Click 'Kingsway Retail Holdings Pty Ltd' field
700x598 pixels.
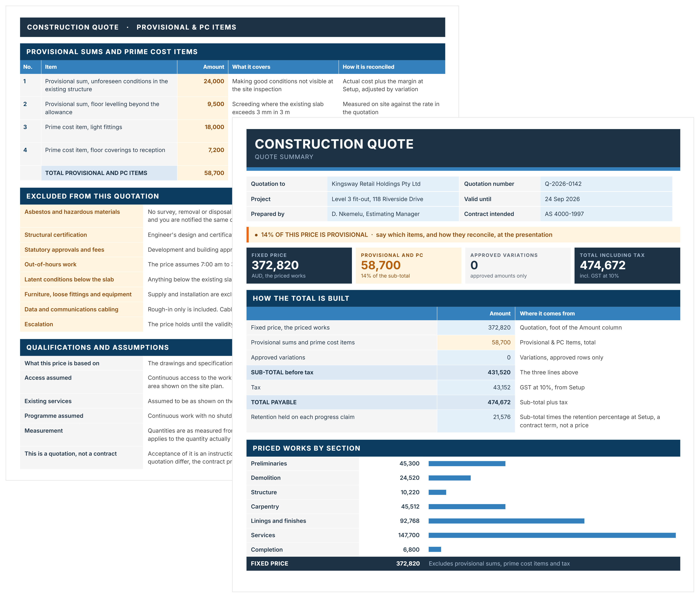[x=393, y=184]
